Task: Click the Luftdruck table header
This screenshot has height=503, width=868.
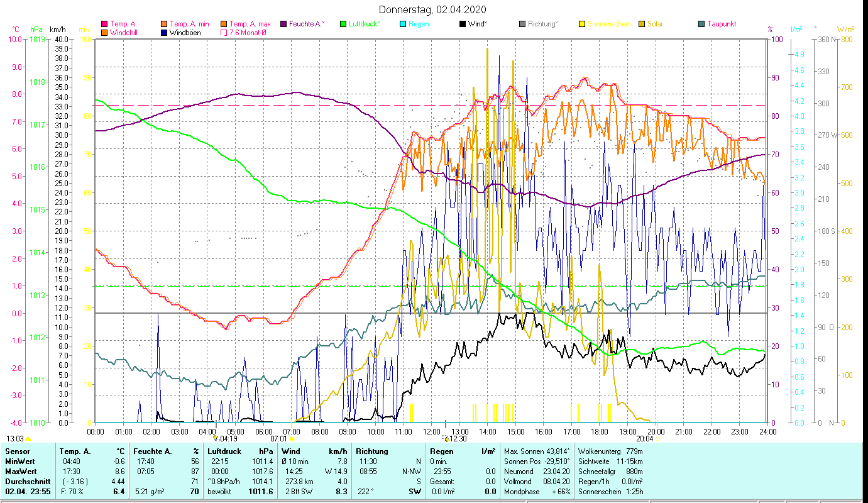Action: click(225, 451)
